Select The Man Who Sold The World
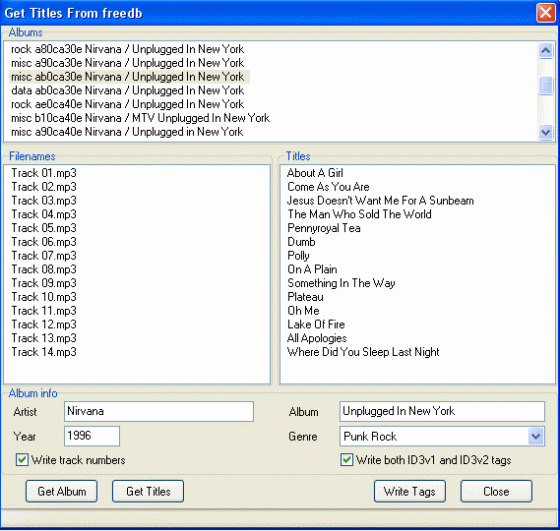This screenshot has height=531, width=560. [359, 214]
